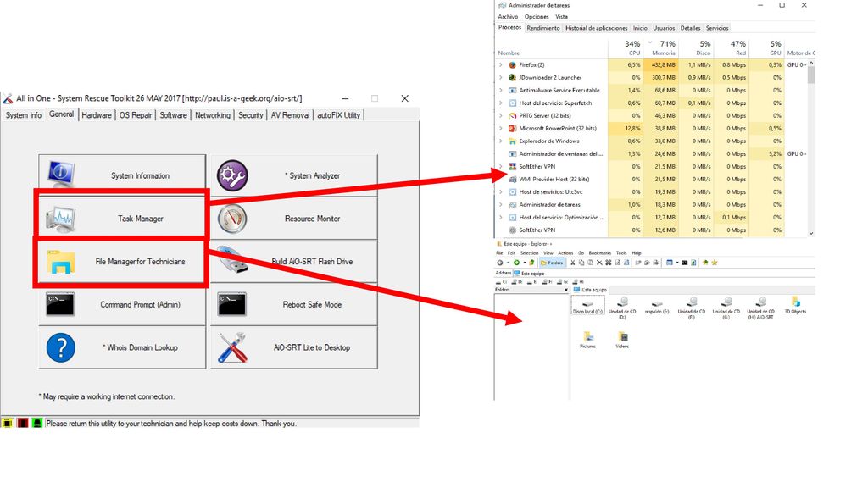
Task: Open the autoFIX Utility tab
Action: click(338, 115)
